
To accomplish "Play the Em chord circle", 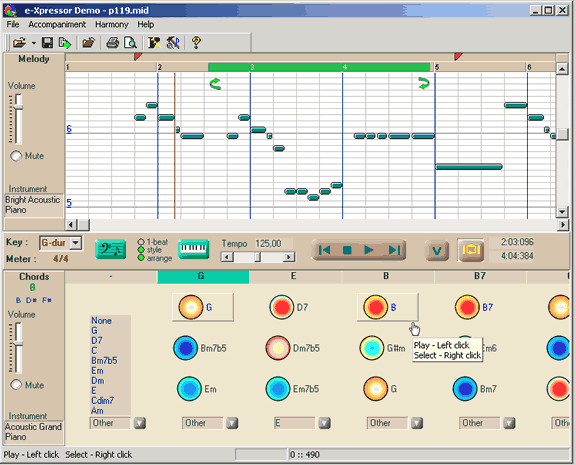I will (189, 389).
